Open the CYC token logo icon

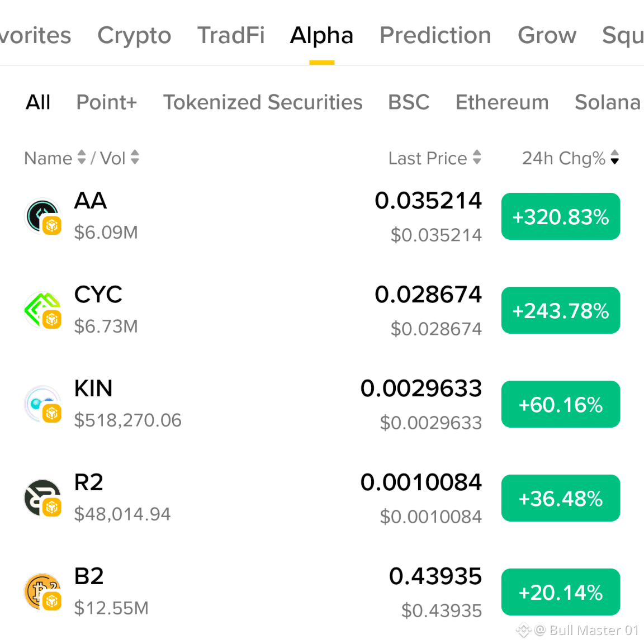point(42,310)
